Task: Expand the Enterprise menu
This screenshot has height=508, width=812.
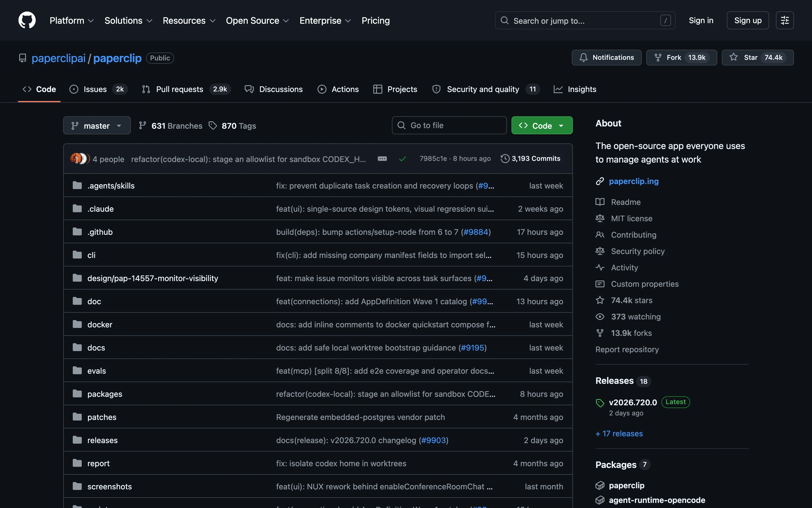Action: [325, 21]
